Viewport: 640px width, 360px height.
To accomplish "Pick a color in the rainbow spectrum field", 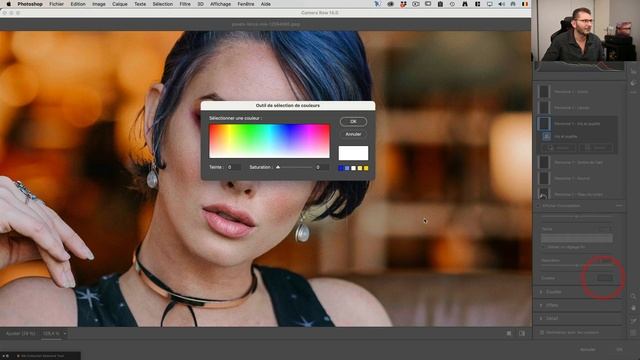I will coord(269,141).
